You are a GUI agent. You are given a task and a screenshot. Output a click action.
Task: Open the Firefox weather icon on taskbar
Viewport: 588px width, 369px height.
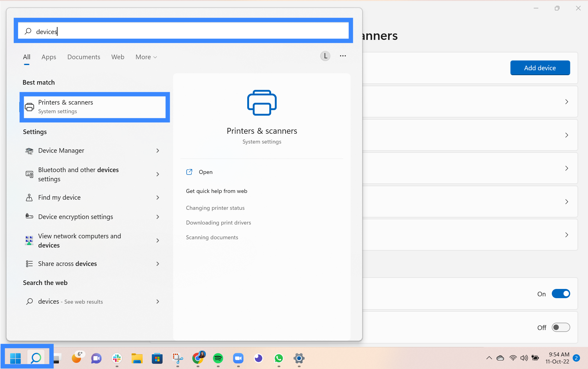point(77,358)
